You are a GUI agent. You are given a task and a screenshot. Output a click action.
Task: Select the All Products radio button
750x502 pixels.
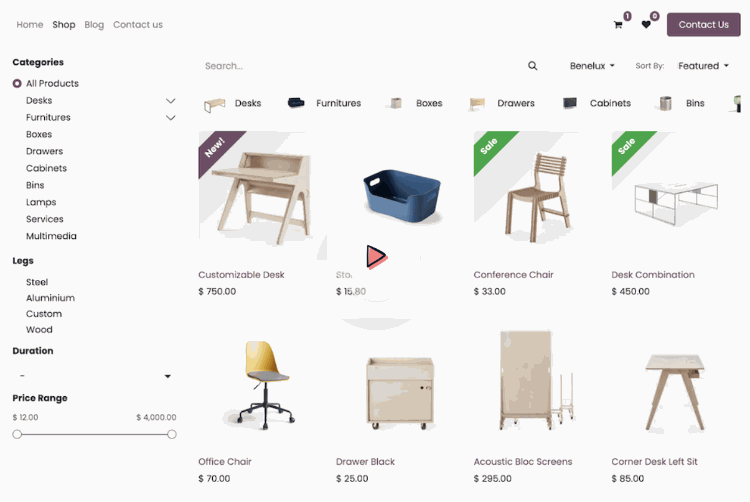click(x=17, y=84)
